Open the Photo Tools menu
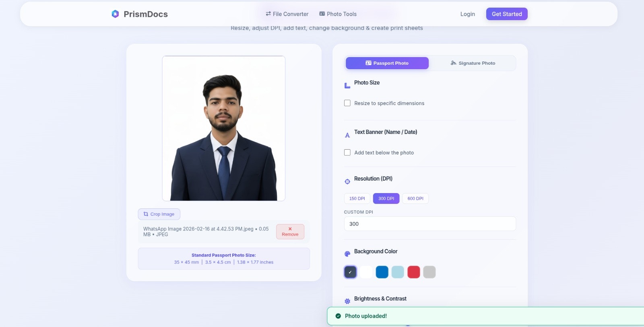 click(338, 14)
